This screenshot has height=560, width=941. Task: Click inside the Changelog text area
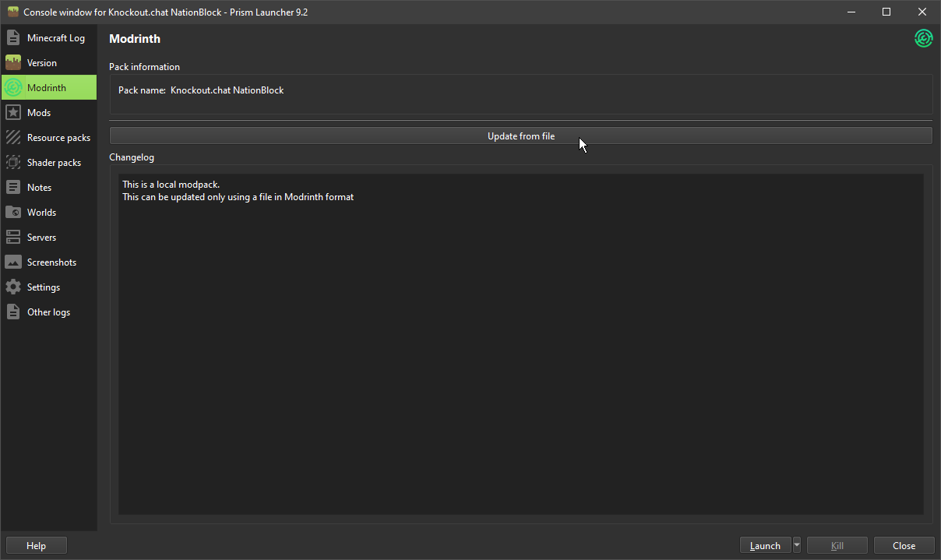(x=520, y=343)
